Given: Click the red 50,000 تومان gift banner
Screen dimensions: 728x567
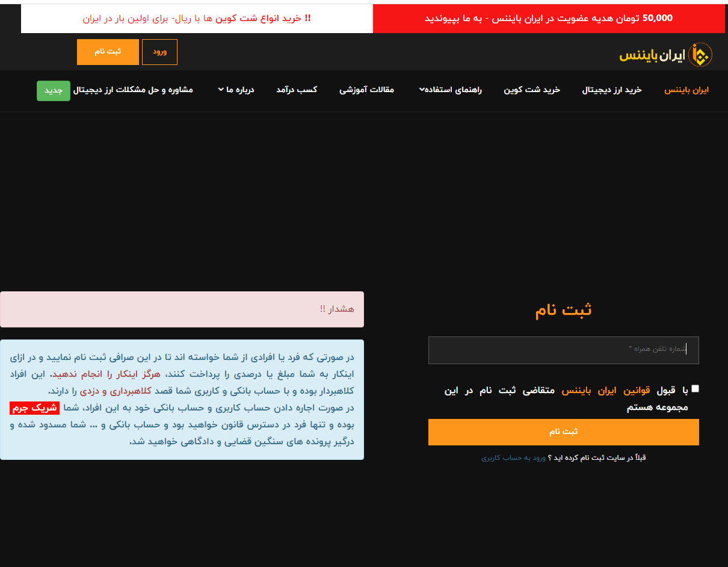Looking at the screenshot, I should (549, 18).
